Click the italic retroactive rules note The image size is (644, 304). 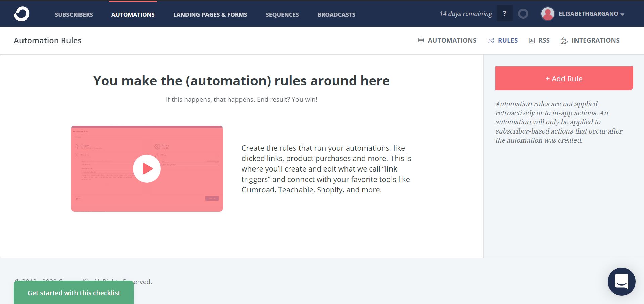pyautogui.click(x=559, y=122)
